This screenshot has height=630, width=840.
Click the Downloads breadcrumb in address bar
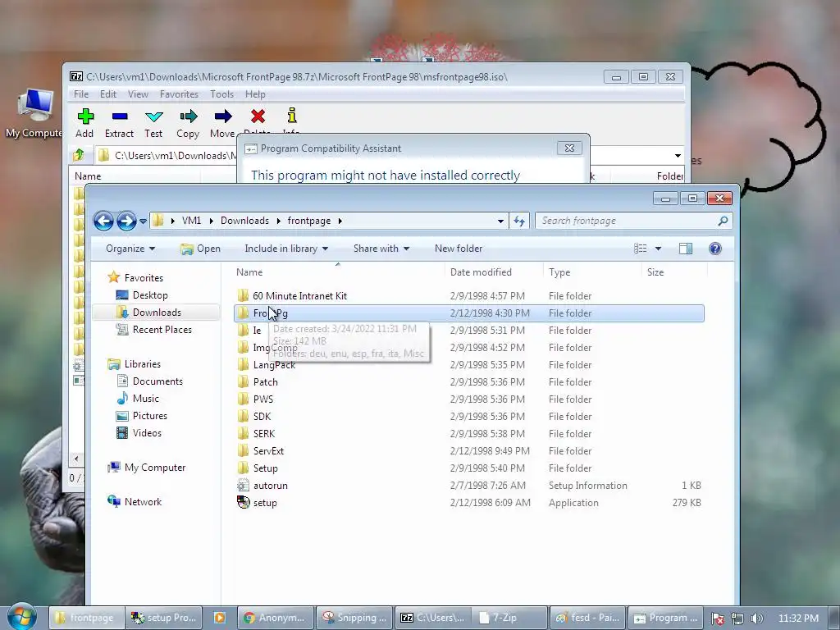coord(244,221)
